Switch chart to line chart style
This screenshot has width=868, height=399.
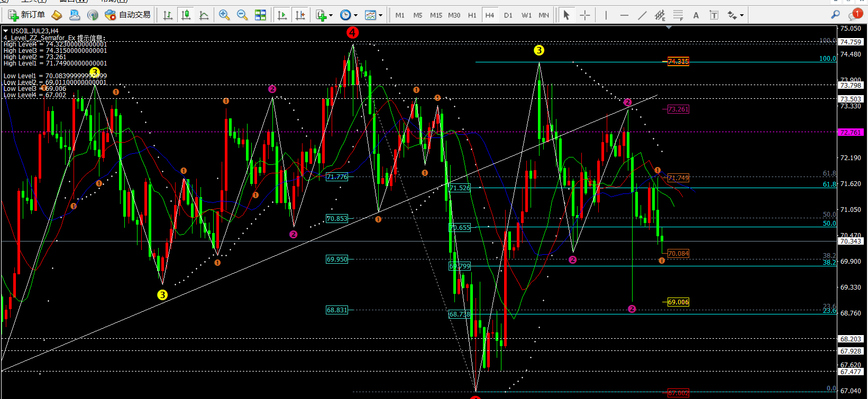[204, 15]
